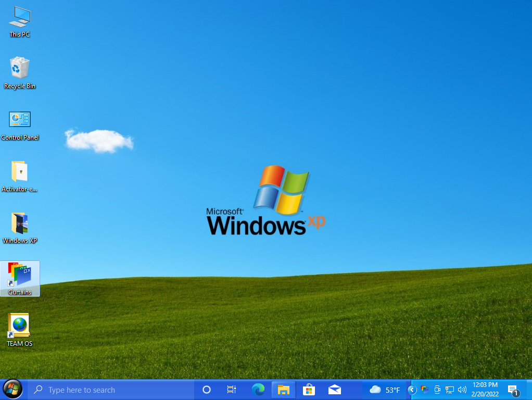Open the notification Action Center icon
This screenshot has width=532, height=400.
tap(514, 391)
